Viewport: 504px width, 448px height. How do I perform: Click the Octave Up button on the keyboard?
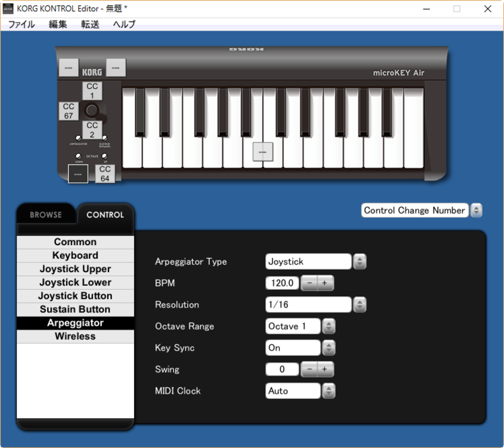click(105, 156)
